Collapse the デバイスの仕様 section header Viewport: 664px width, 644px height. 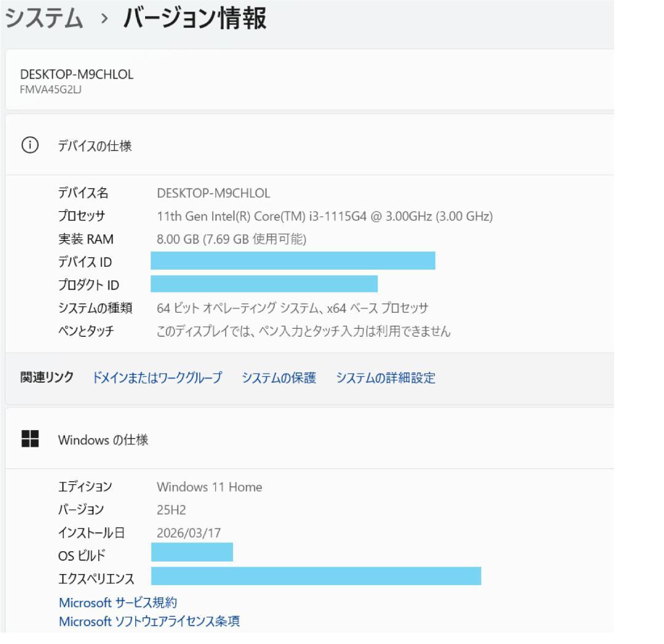coord(309,145)
